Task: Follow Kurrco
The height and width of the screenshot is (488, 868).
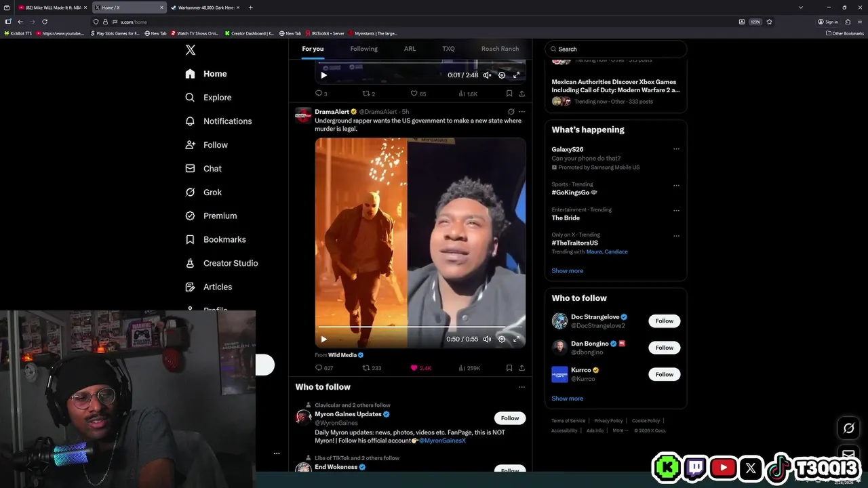Action: pyautogui.click(x=664, y=374)
